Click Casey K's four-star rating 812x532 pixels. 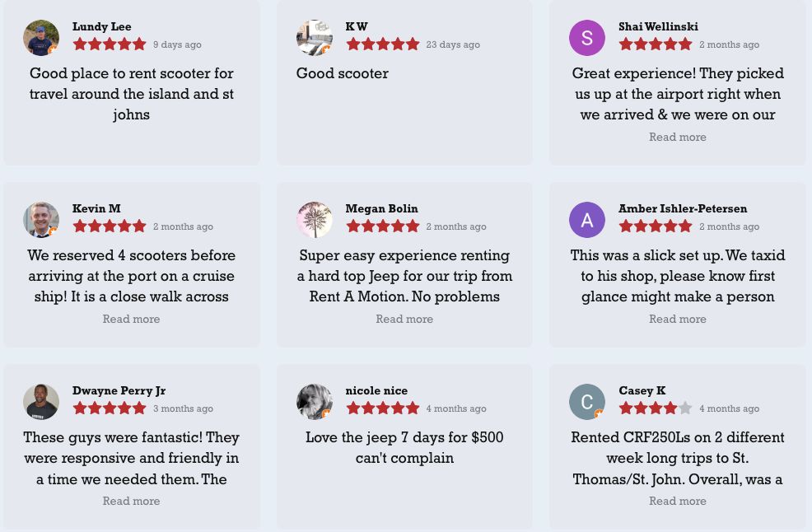point(655,408)
